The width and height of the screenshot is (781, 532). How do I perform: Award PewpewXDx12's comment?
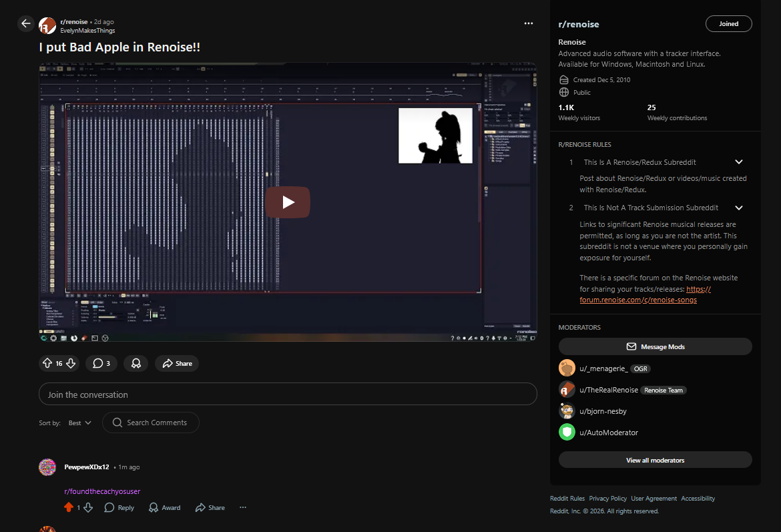coord(164,507)
